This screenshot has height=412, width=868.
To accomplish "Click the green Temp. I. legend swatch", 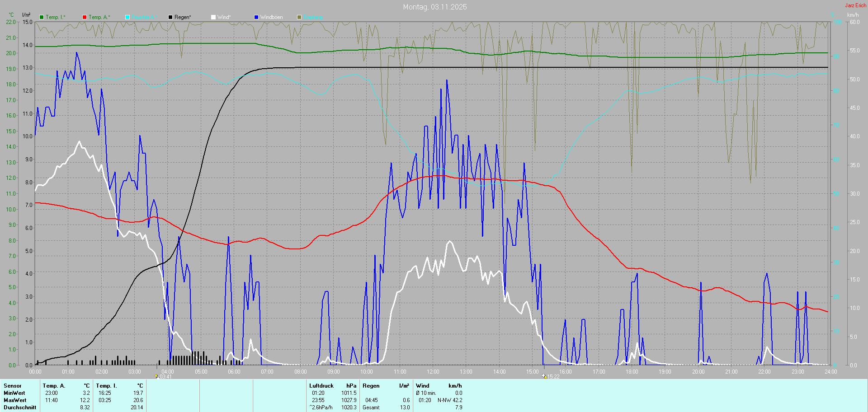I will point(42,17).
